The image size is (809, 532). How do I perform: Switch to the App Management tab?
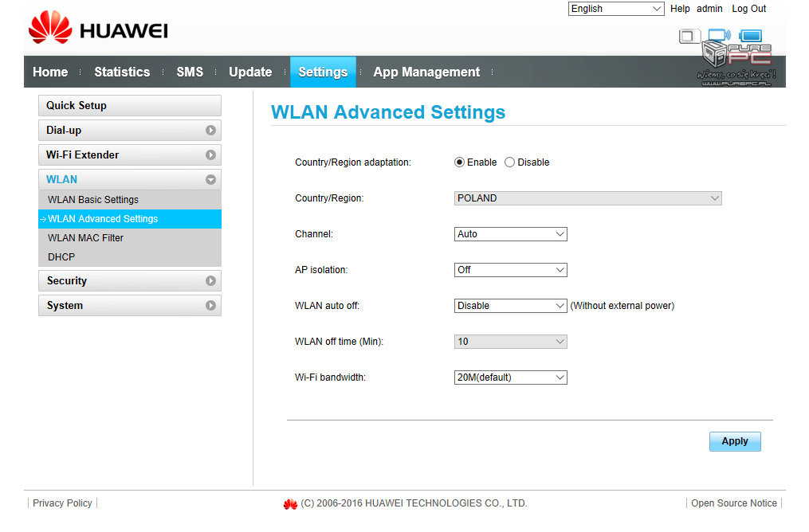click(x=426, y=72)
